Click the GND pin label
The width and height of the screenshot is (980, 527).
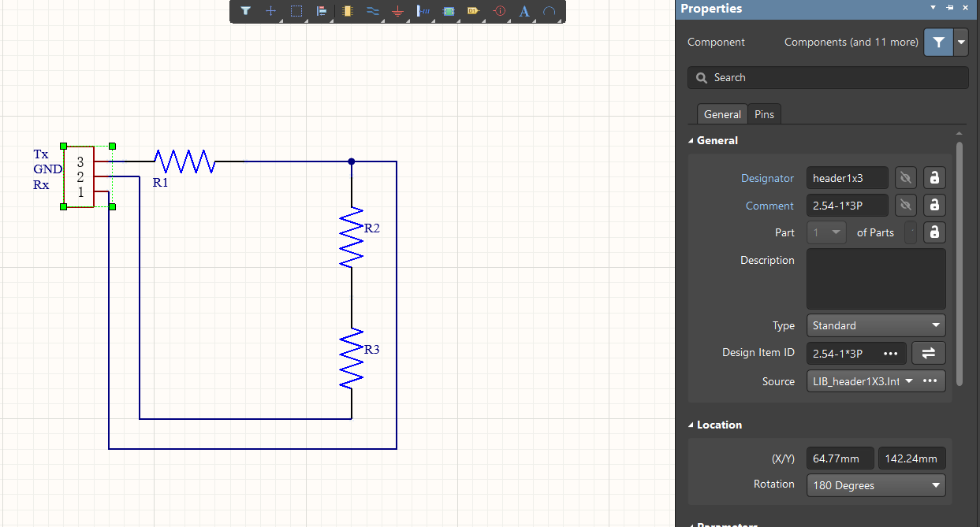(47, 169)
